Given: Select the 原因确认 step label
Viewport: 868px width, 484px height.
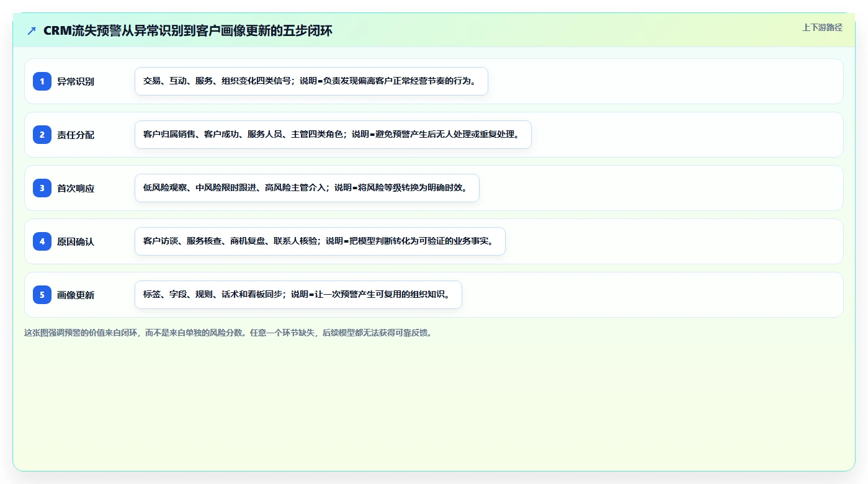Looking at the screenshot, I should coord(76,241).
